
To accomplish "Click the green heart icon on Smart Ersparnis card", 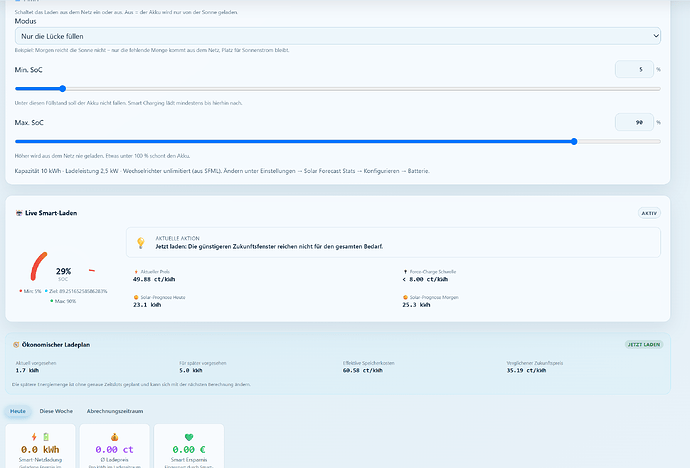I will [189, 437].
